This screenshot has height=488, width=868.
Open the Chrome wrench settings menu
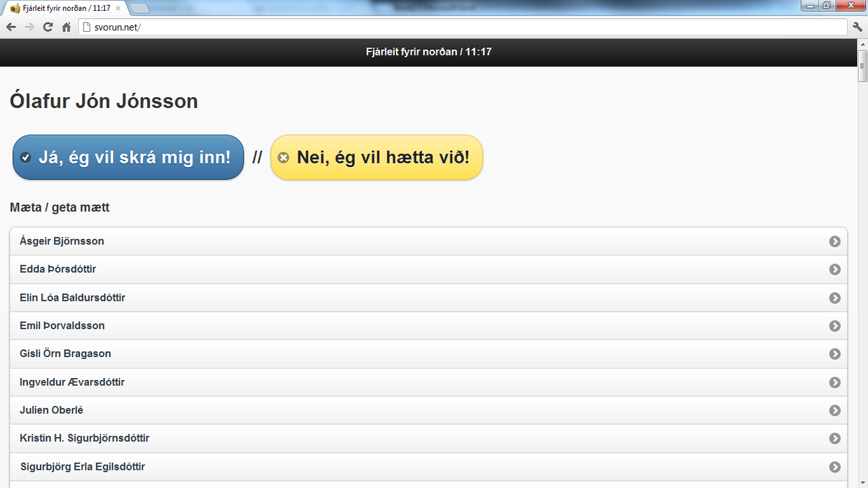[857, 27]
